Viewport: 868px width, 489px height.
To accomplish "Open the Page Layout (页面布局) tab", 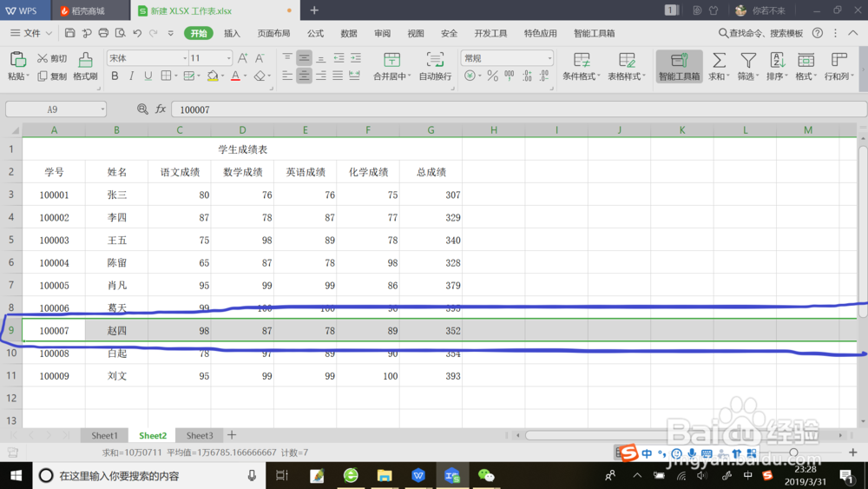I will point(273,33).
